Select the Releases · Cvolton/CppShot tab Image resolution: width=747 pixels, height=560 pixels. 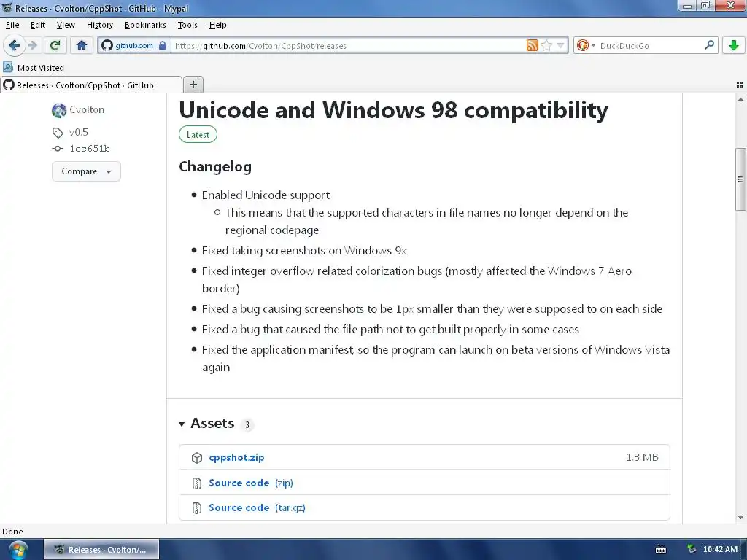point(91,85)
